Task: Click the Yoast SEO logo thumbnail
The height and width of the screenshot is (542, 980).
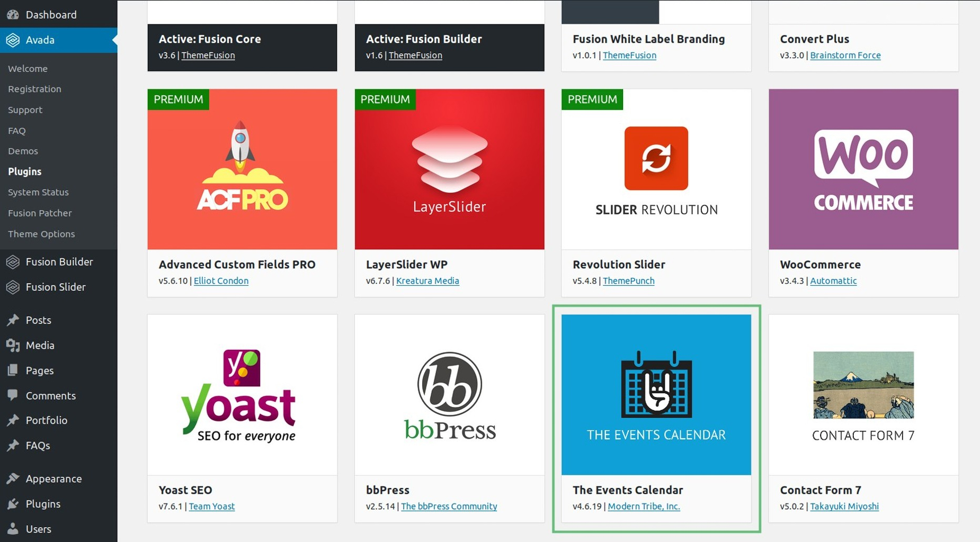Action: point(242,394)
